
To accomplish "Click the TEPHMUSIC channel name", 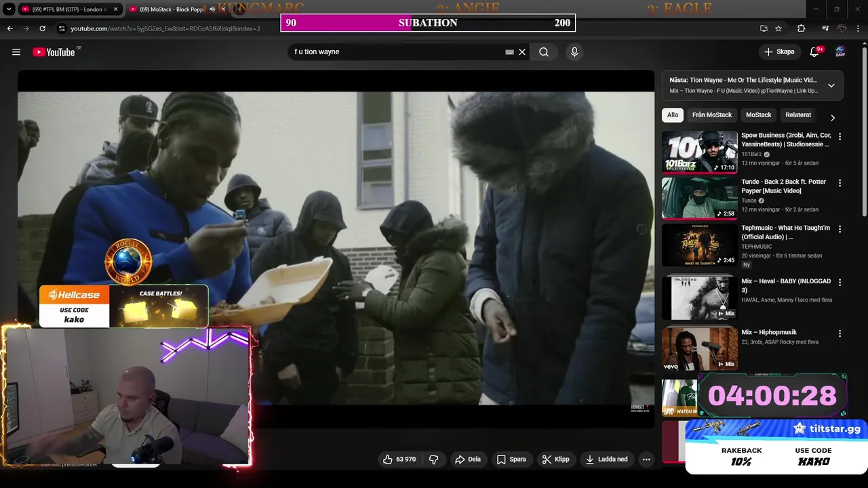I will pyautogui.click(x=757, y=247).
